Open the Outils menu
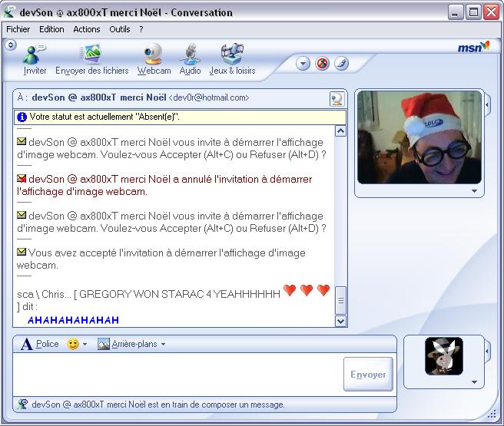Viewport: 504px width, 426px height. click(120, 29)
